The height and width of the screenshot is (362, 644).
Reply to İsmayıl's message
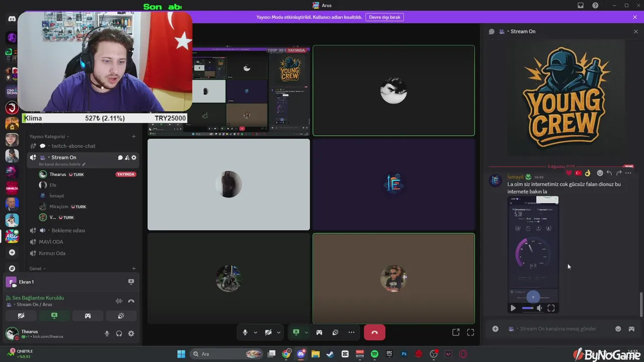tap(609, 173)
